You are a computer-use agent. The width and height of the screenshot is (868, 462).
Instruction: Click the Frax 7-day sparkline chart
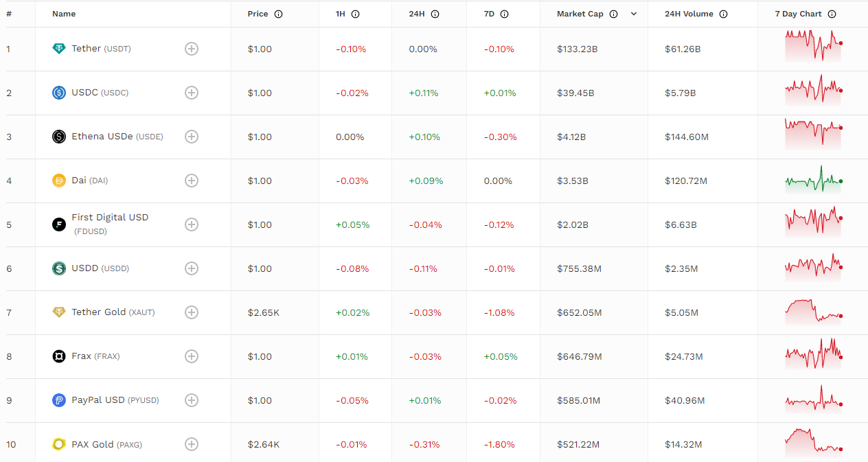tap(814, 356)
